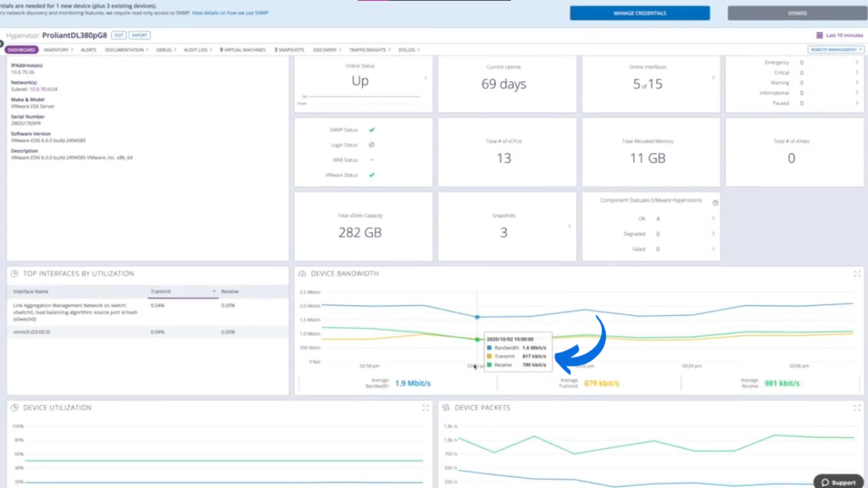Go to the 9 VIRTUAL MACHINES tab

pyautogui.click(x=242, y=50)
